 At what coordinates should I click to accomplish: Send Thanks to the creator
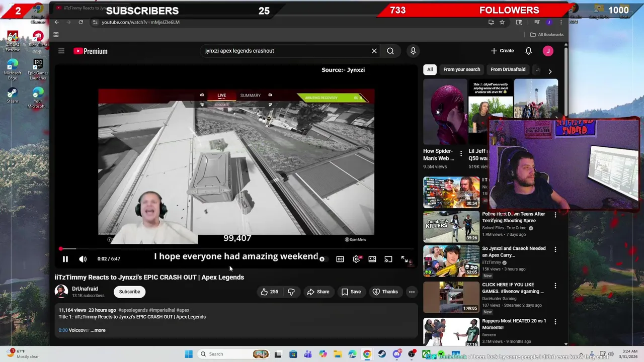click(x=385, y=292)
